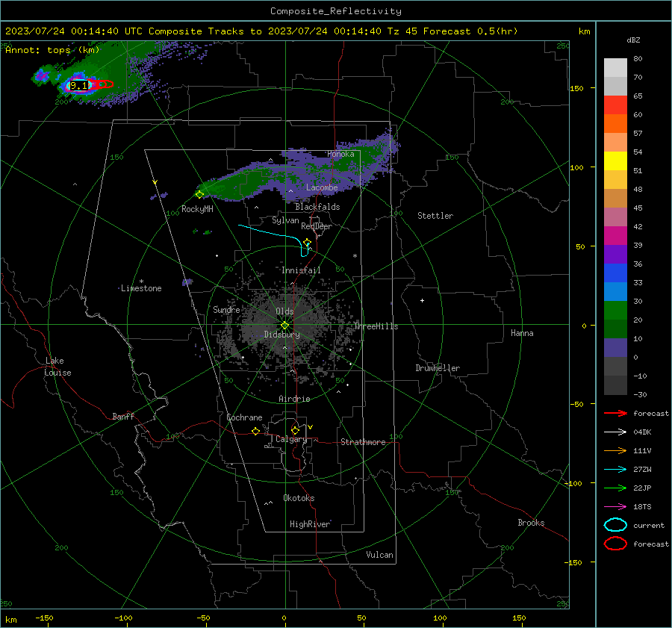Click the magenta 42-39 dBZ swatch
672x628 pixels.
click(615, 236)
